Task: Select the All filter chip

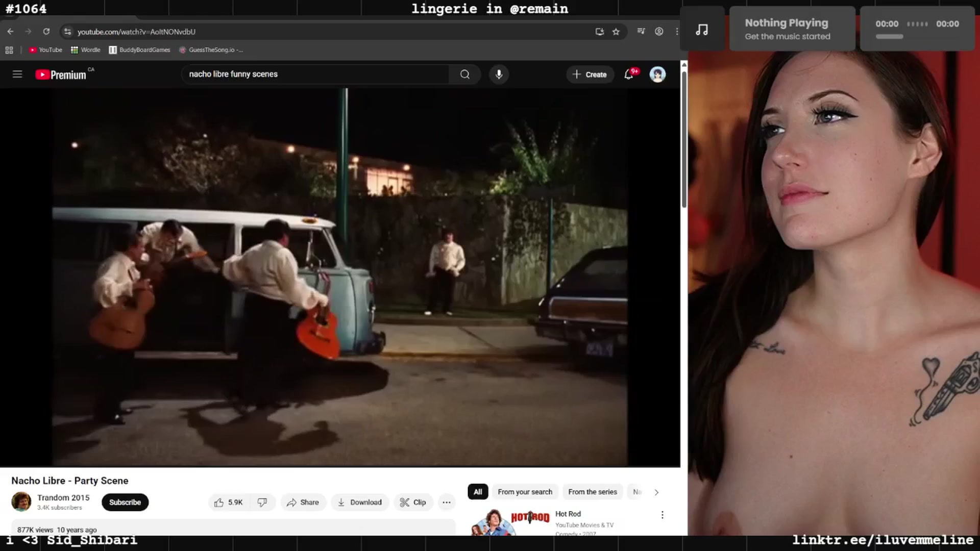Action: point(478,492)
